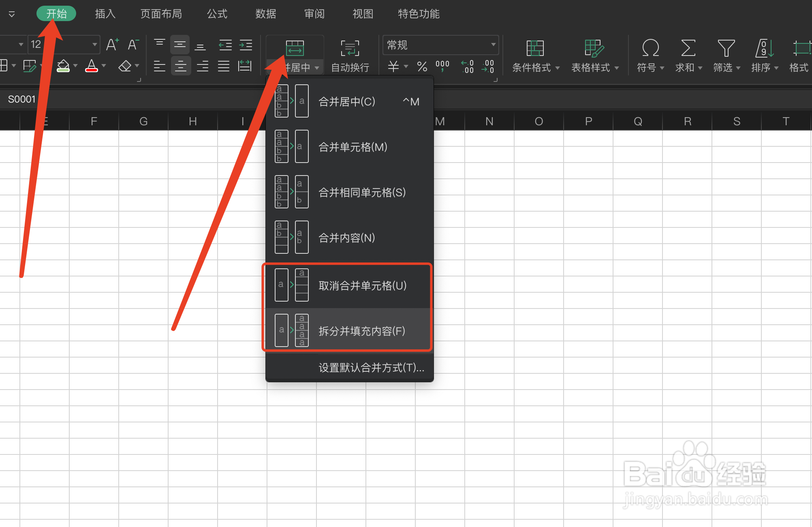
Task: Apply currency format with ¥ icon
Action: (x=394, y=67)
